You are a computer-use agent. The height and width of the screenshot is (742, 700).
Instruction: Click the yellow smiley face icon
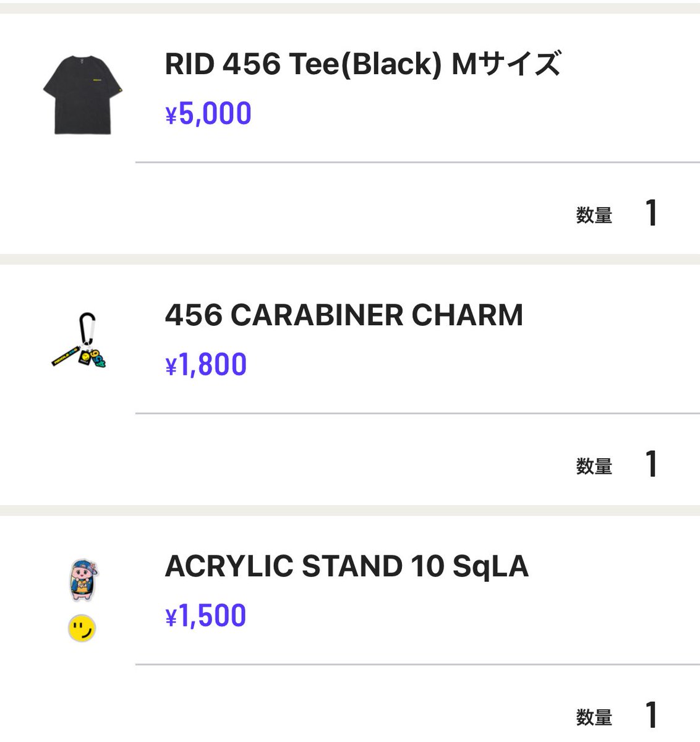(82, 629)
